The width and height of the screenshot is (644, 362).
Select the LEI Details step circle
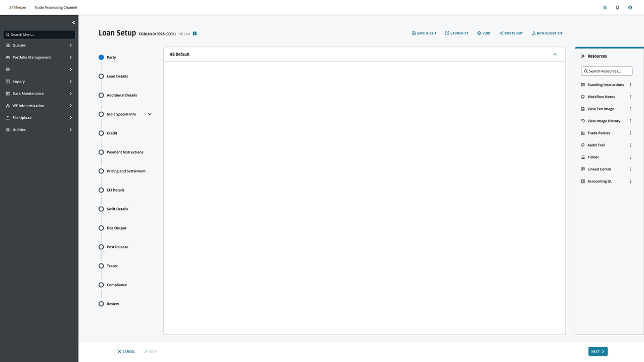(101, 190)
